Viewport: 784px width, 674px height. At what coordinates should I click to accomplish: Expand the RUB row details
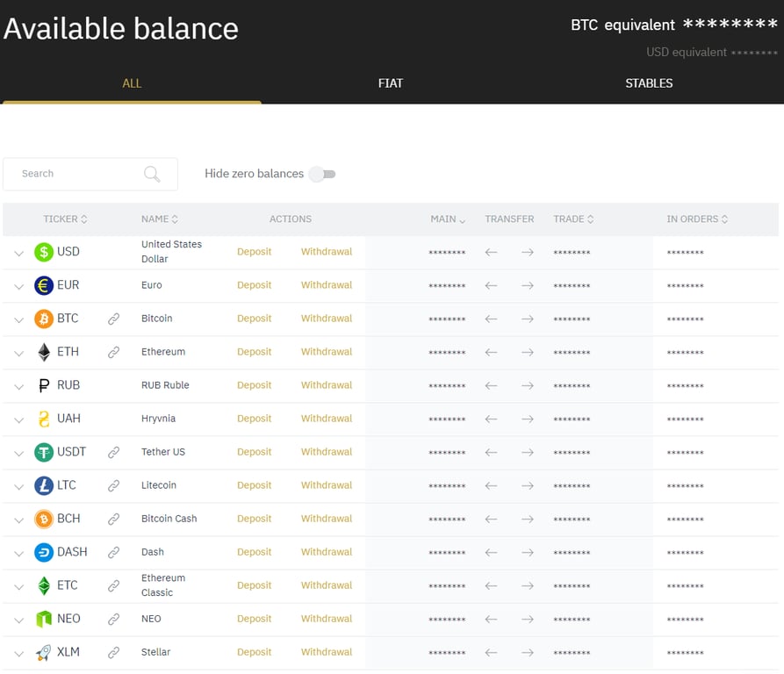point(18,386)
